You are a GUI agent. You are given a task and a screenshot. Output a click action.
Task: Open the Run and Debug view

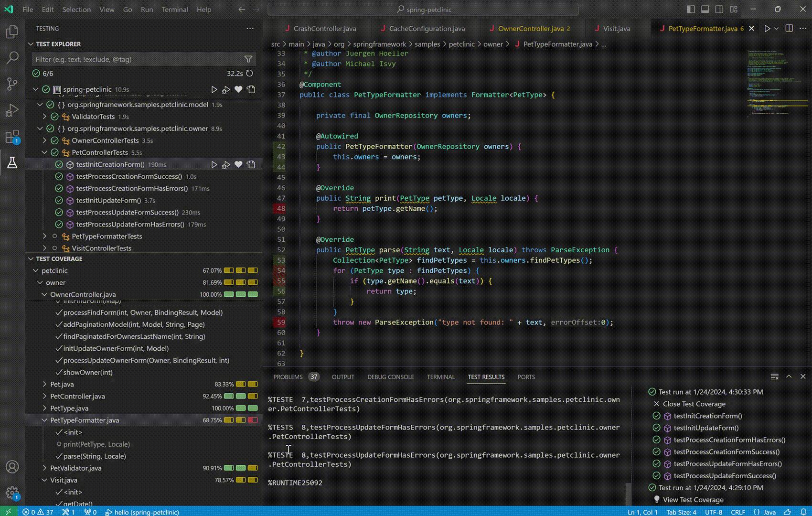tap(12, 110)
